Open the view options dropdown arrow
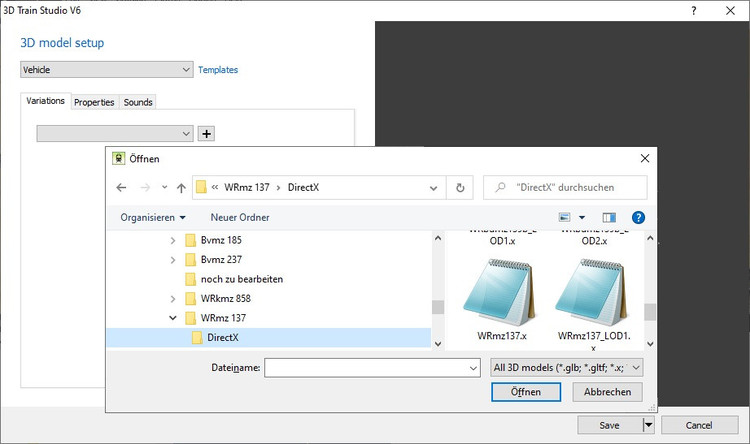This screenshot has width=750, height=444. pos(582,218)
